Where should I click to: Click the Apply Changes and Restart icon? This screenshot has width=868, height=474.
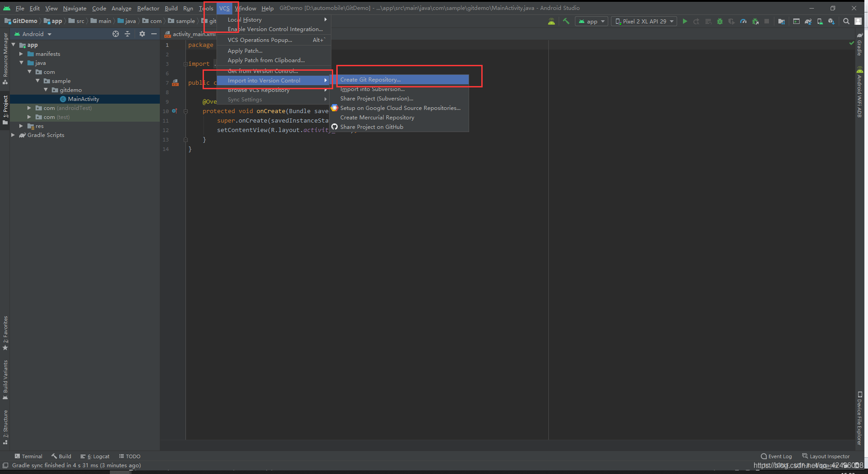[x=696, y=21]
